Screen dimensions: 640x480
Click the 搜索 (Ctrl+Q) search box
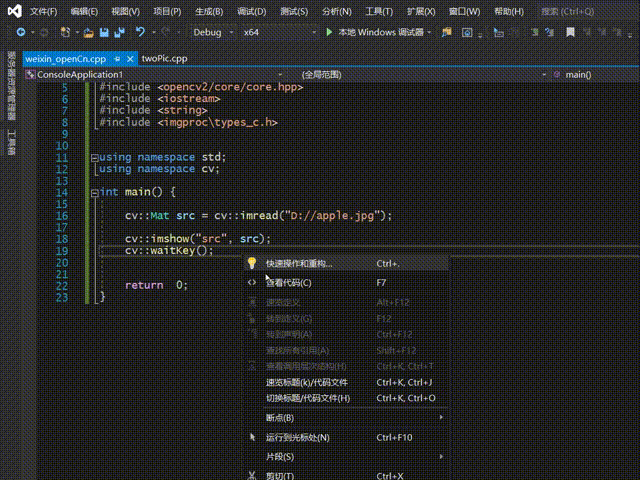pyautogui.click(x=577, y=12)
